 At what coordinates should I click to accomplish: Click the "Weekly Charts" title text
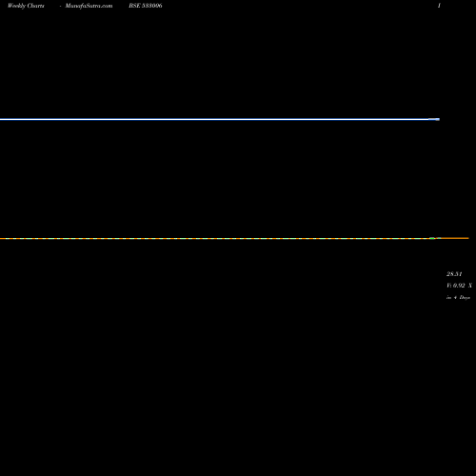[26, 6]
